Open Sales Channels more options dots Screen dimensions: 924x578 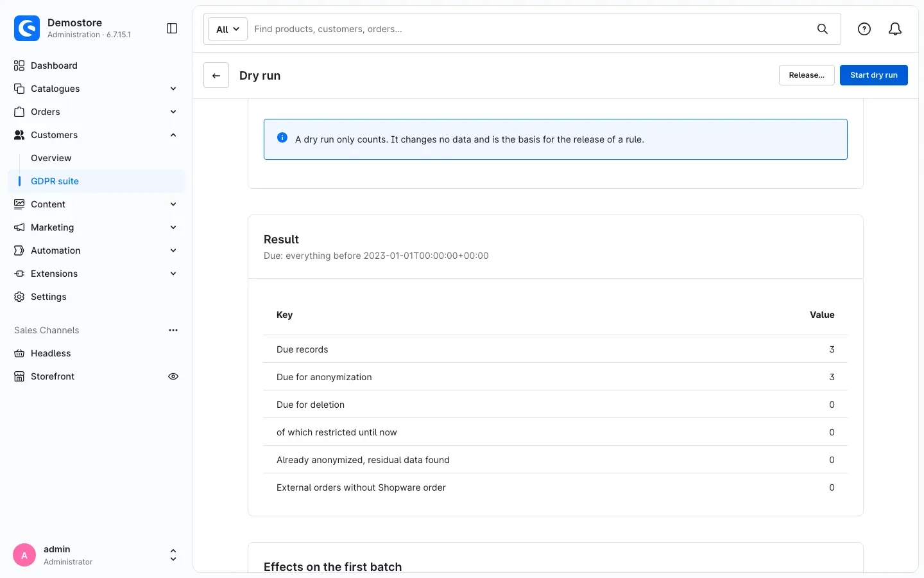coord(173,330)
